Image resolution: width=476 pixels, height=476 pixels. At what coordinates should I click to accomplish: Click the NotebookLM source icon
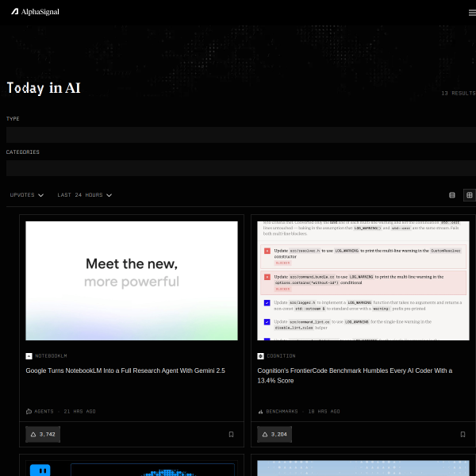(x=29, y=356)
